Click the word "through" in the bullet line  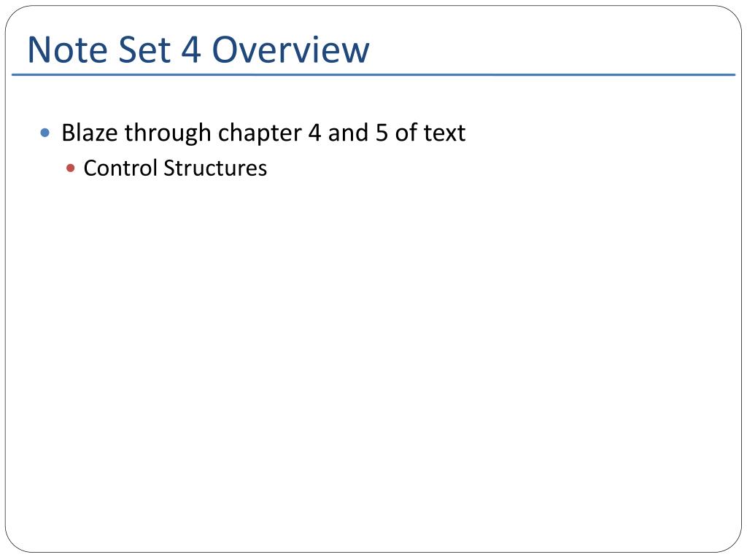point(168,134)
